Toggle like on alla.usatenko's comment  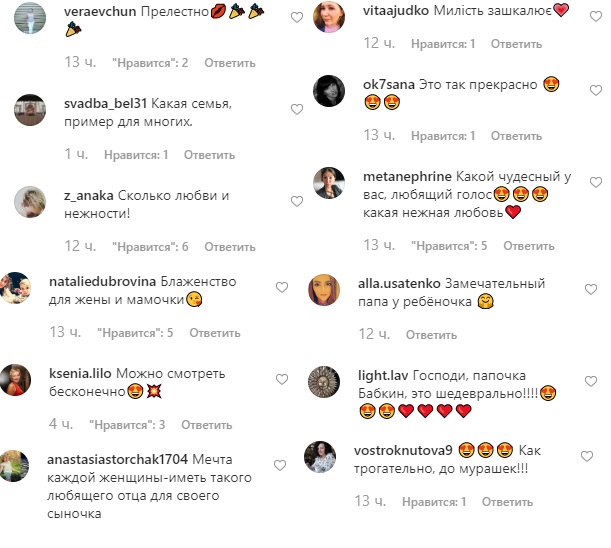coord(591,289)
